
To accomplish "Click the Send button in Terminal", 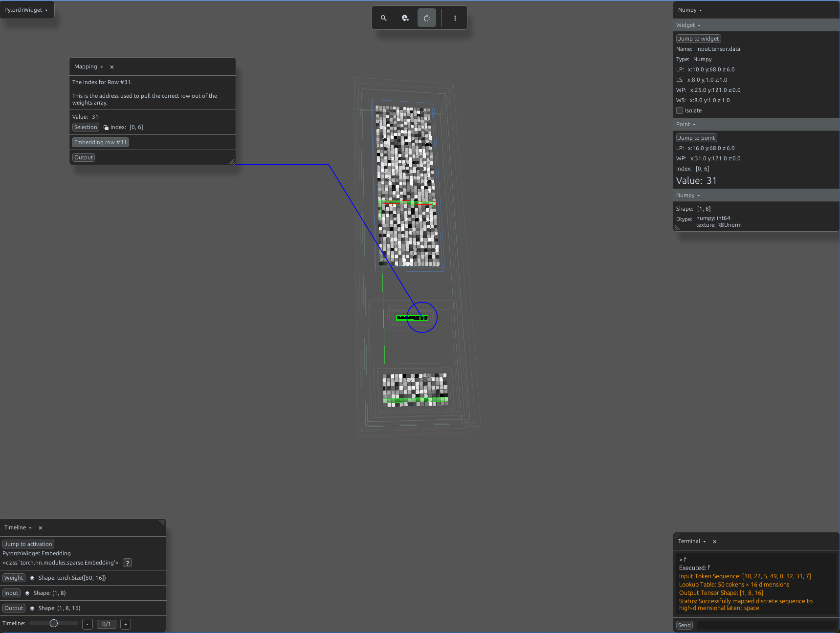I will 685,625.
